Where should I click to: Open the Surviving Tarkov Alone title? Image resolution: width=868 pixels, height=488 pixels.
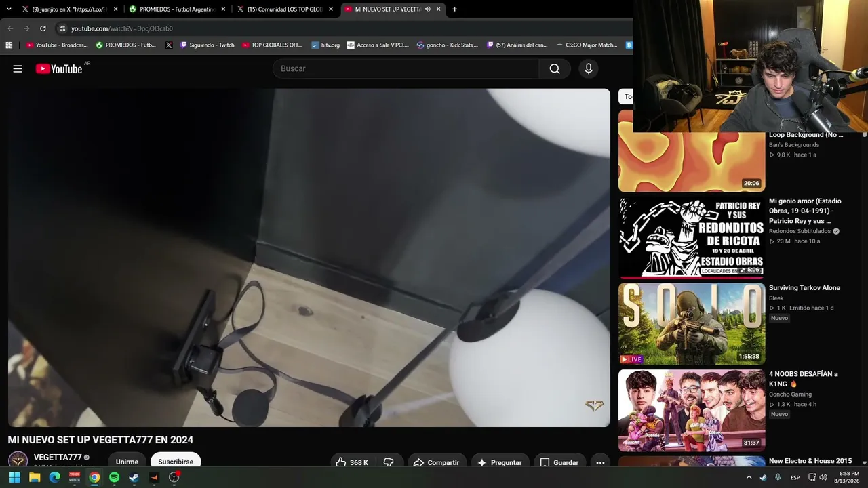804,288
